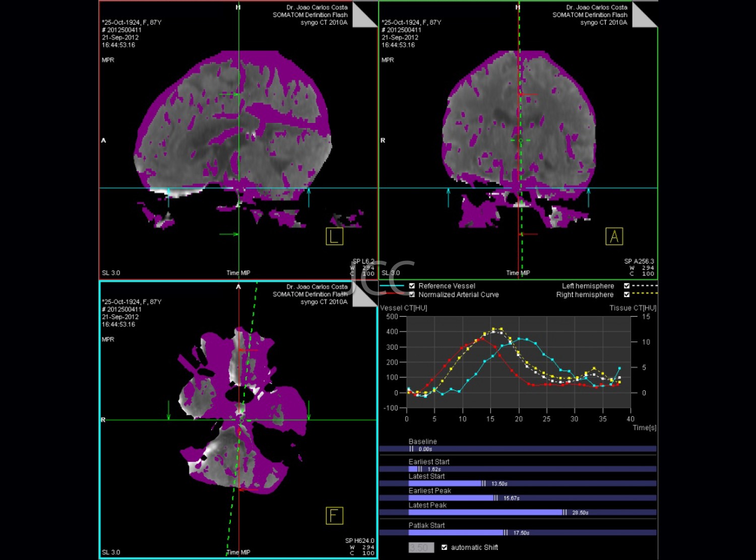Turn off automatic Shift
756x560 pixels.
pyautogui.click(x=444, y=547)
